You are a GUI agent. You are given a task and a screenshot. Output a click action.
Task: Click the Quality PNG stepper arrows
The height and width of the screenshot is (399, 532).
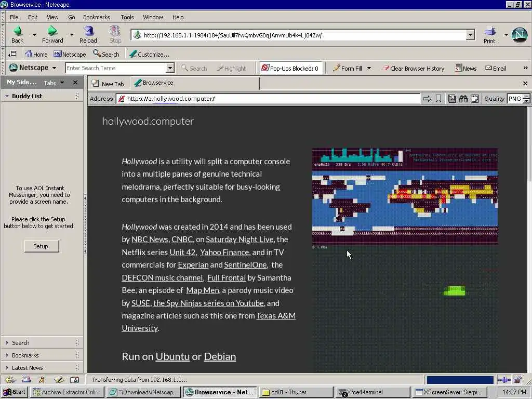(526, 99)
